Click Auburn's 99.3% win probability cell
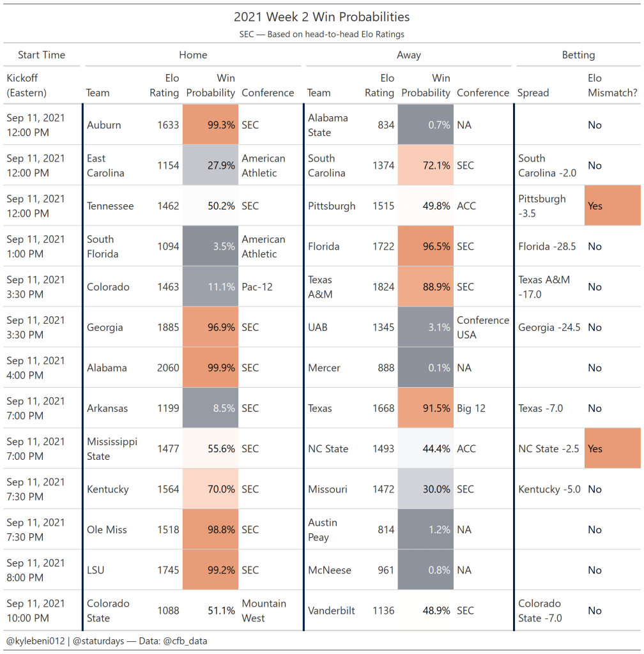The image size is (644, 654). pyautogui.click(x=210, y=125)
